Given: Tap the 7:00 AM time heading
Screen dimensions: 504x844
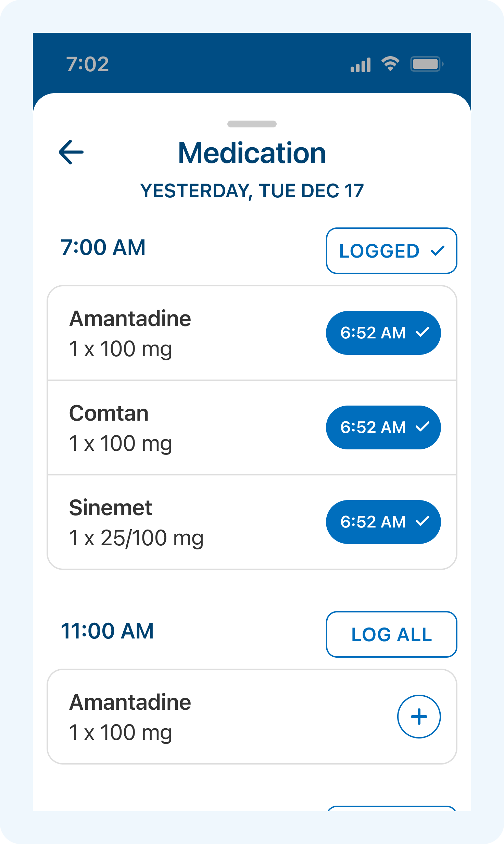Looking at the screenshot, I should [103, 247].
